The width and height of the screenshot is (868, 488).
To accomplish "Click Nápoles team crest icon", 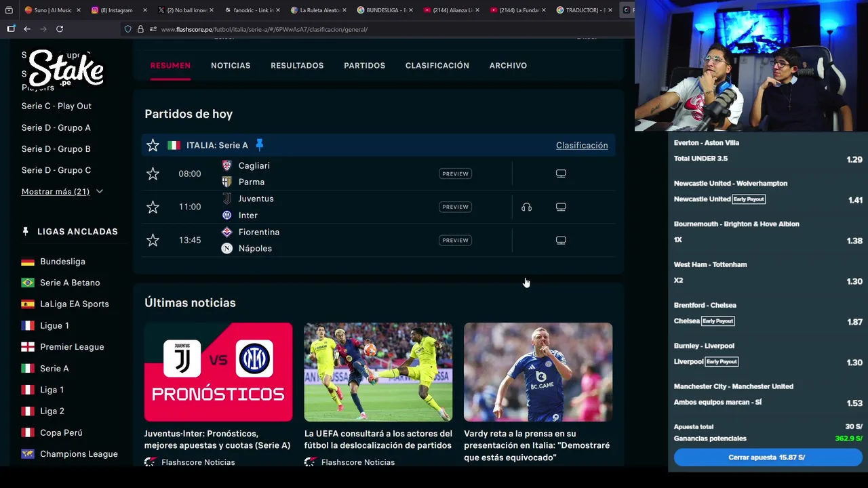I will click(x=226, y=248).
